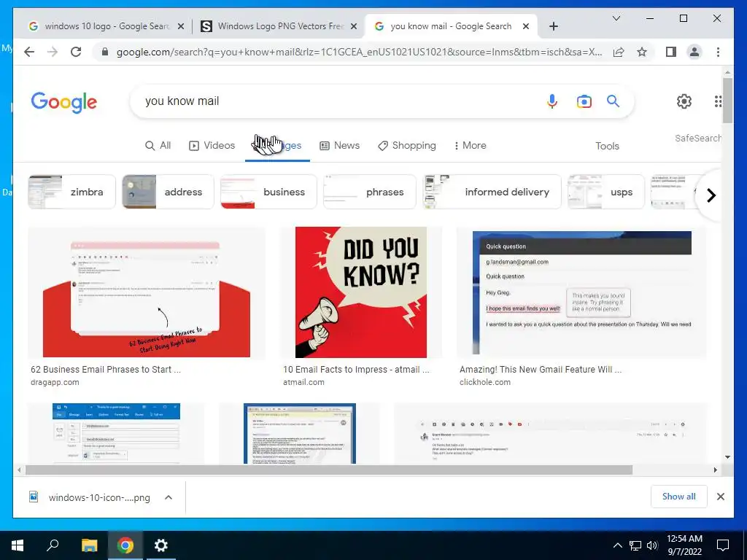
Task: Open the notification center icon
Action: [723, 545]
